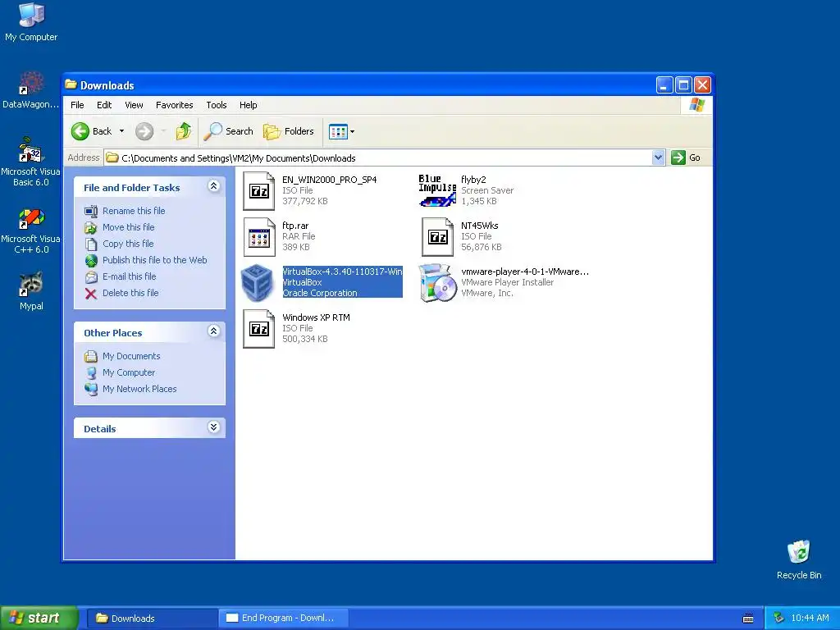Go to My Computer in Other Places
Viewport: 840px width, 630px height.
(x=129, y=372)
